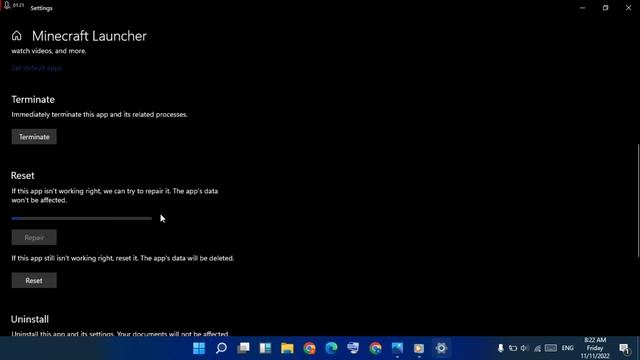The width and height of the screenshot is (640, 360).
Task: Open the notification center icon
Action: click(624, 349)
